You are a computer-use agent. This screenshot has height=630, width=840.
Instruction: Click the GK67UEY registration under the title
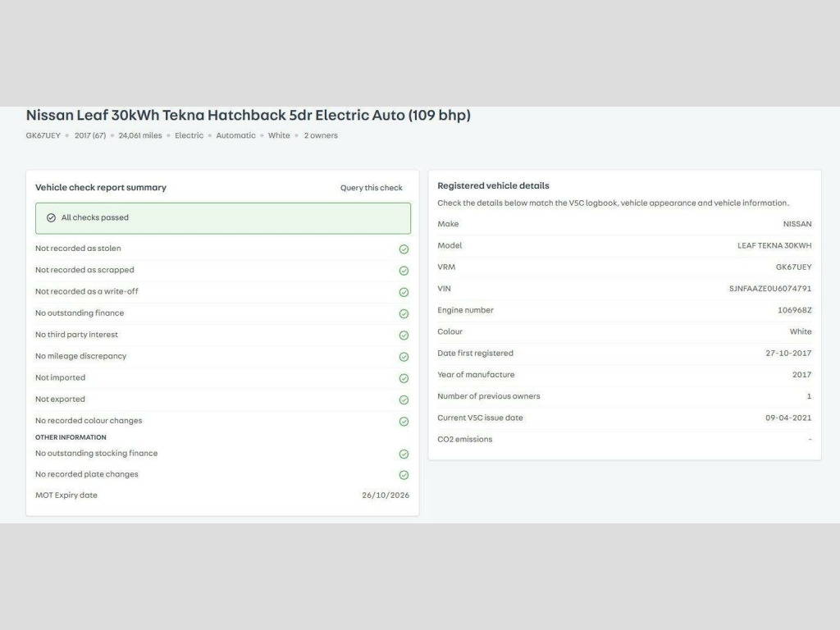point(43,135)
